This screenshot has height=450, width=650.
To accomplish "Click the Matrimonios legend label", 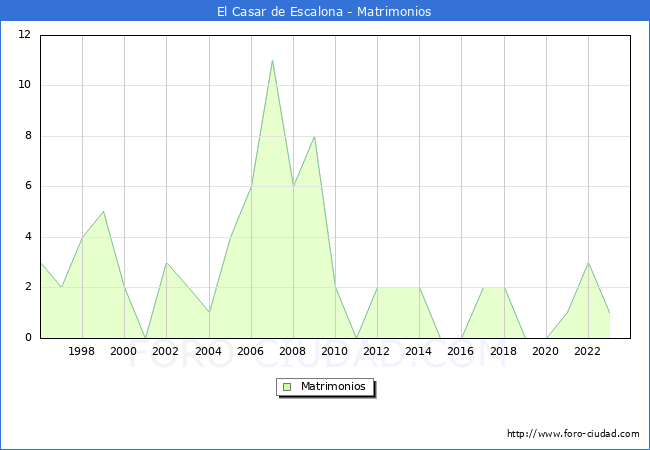I will (333, 386).
